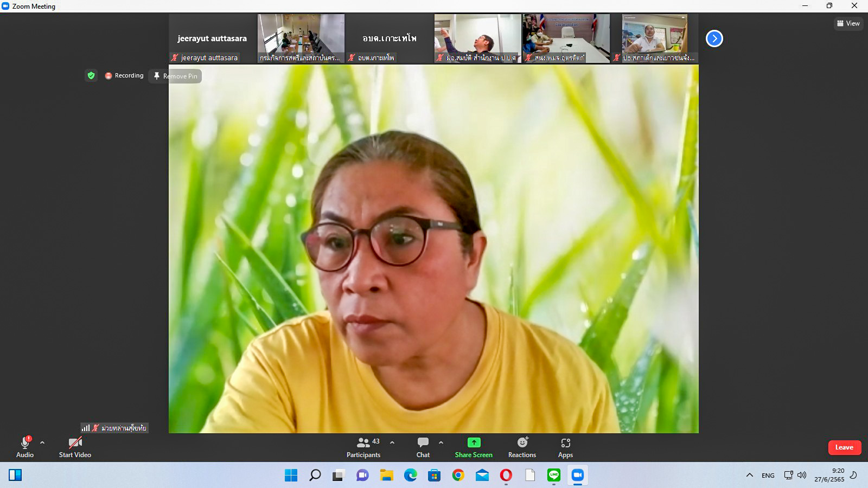The image size is (868, 488).
Task: Open the Participants panel
Action: click(363, 447)
